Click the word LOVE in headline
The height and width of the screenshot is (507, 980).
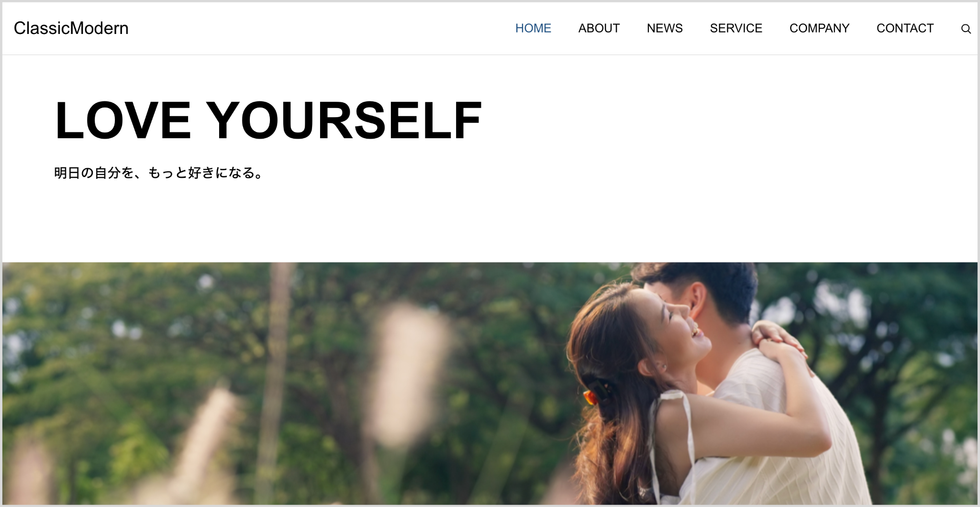(x=123, y=121)
